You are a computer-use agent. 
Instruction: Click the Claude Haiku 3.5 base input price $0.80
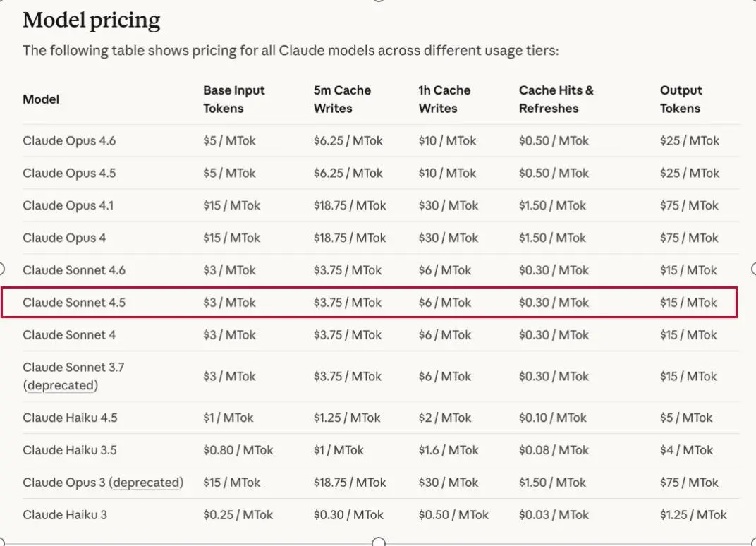tap(238, 450)
